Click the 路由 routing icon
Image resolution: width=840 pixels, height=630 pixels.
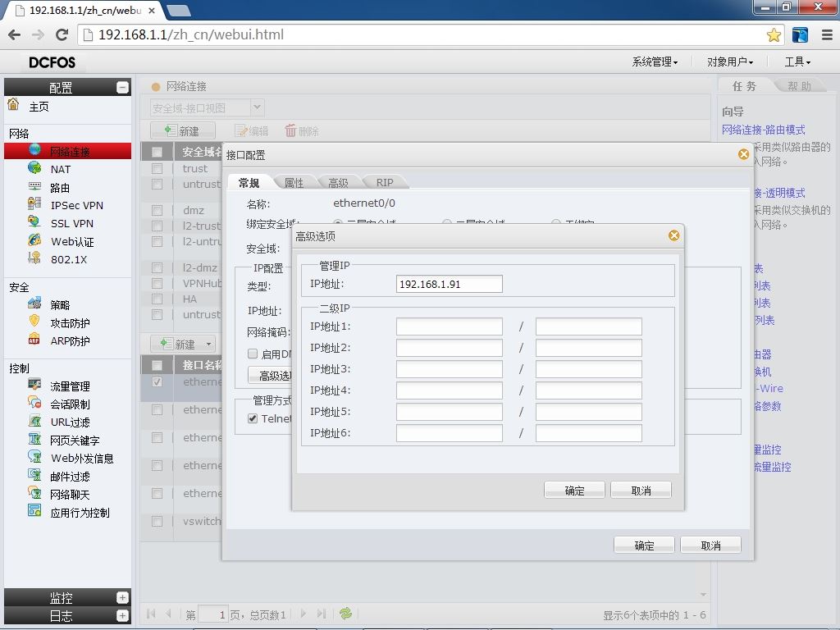point(34,186)
